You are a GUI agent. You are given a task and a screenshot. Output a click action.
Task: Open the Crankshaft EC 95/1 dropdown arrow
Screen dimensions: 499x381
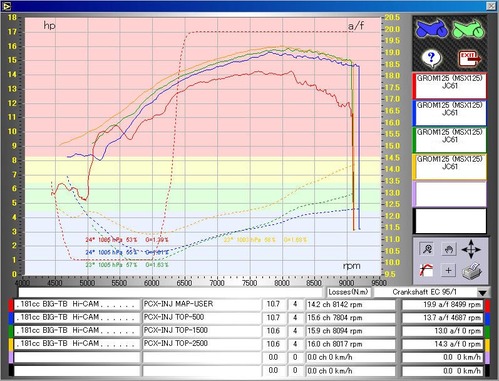click(482, 293)
